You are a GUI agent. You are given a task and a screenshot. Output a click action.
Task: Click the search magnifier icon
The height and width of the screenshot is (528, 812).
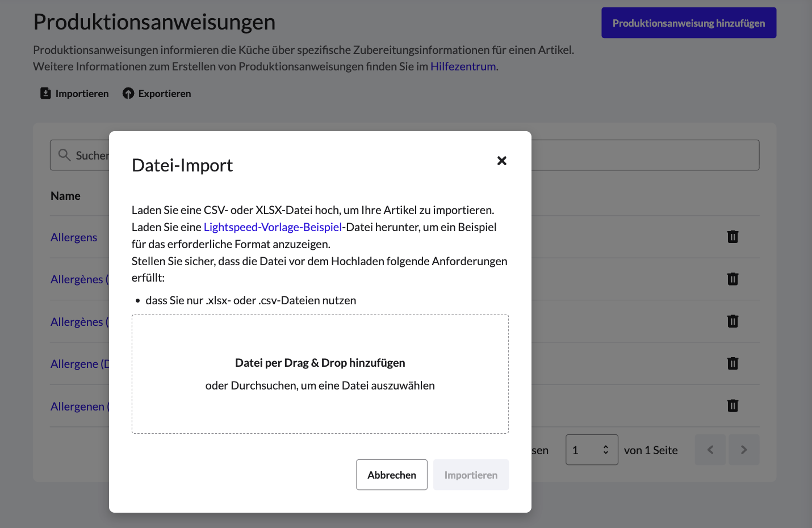[x=64, y=155]
